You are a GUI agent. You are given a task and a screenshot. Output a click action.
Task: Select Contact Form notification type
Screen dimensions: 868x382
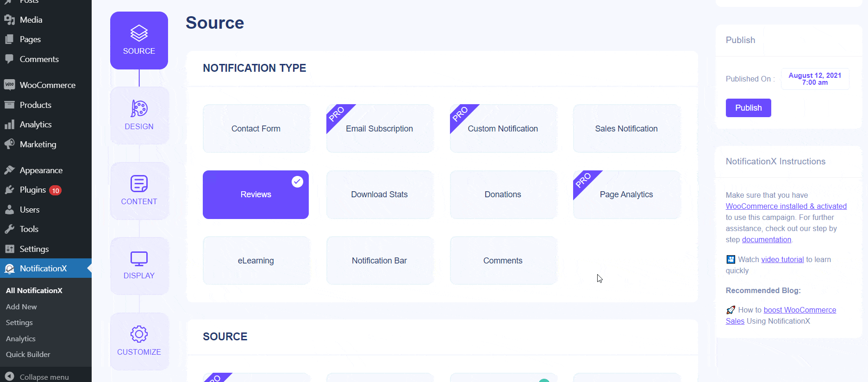(256, 128)
